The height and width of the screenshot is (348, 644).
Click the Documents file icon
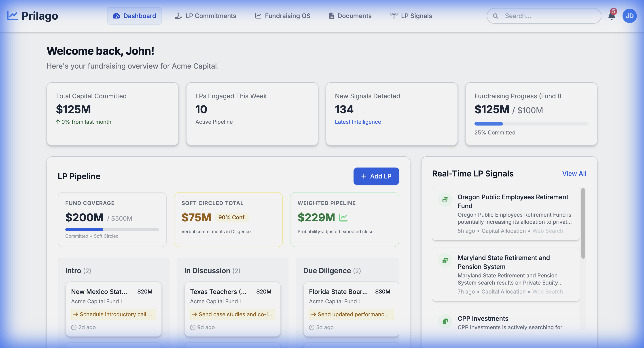click(331, 16)
